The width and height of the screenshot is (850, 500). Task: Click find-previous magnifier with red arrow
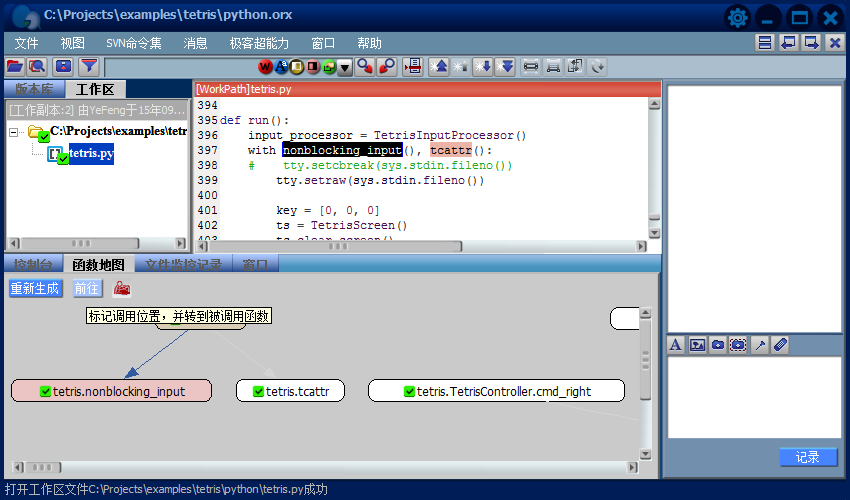click(387, 67)
